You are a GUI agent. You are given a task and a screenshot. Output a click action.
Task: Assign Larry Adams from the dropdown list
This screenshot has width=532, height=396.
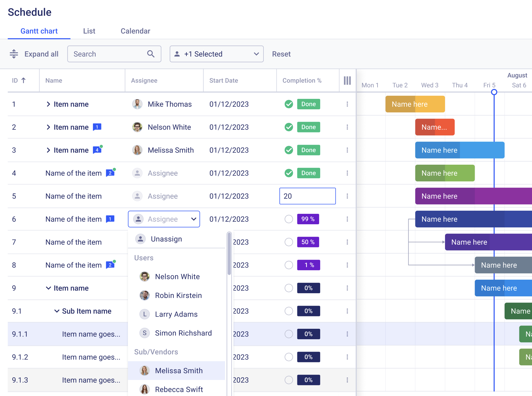(176, 314)
